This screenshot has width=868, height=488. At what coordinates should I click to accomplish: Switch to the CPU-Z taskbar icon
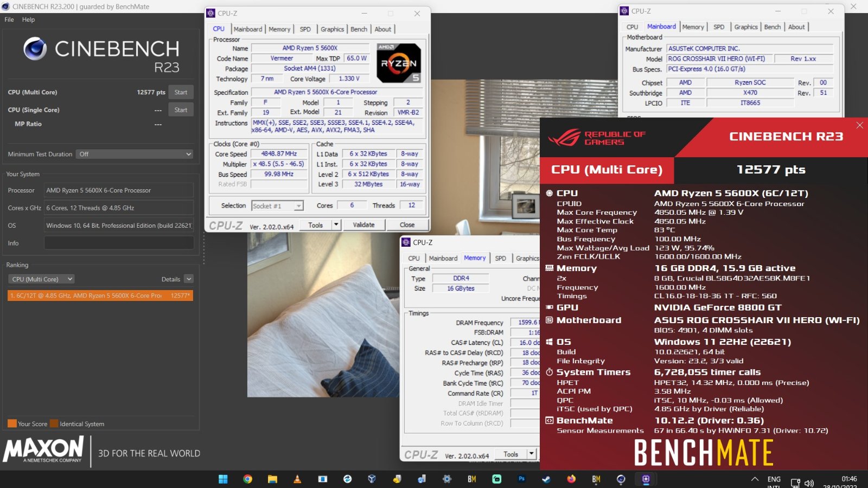pyautogui.click(x=646, y=479)
